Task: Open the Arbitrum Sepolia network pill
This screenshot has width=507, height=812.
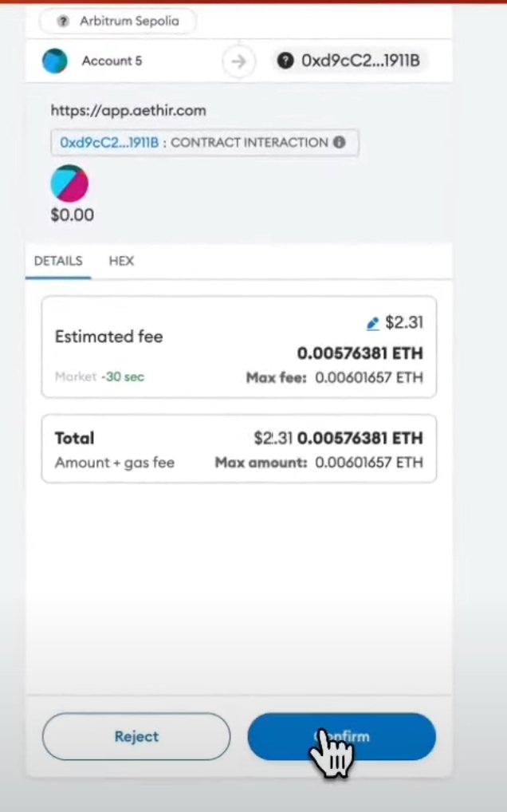Action: [117, 22]
